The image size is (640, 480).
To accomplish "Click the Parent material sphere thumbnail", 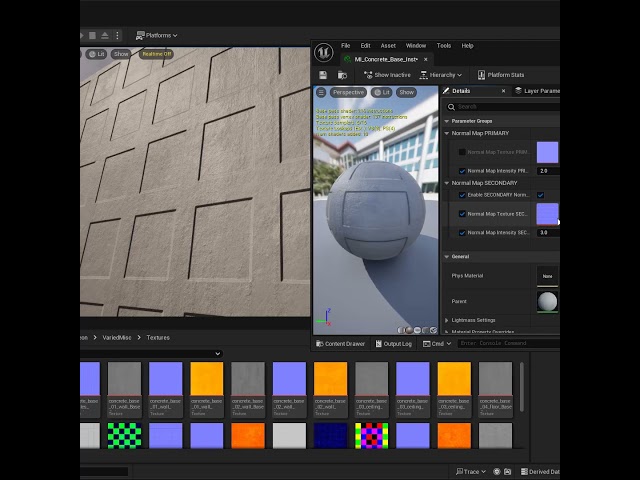I will pyautogui.click(x=547, y=302).
